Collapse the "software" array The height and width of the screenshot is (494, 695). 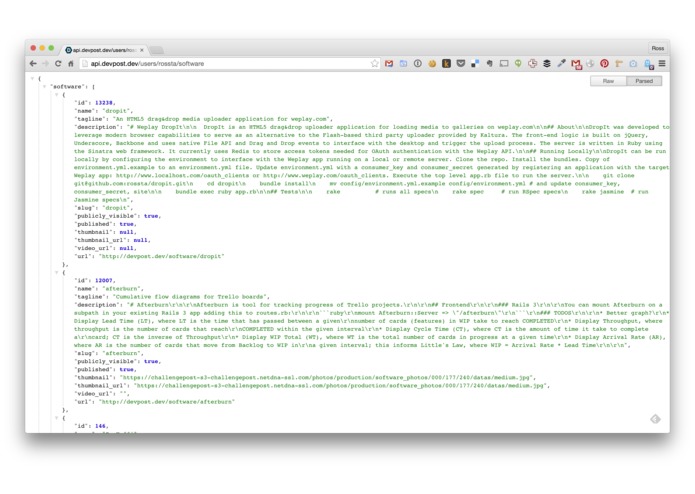(x=44, y=86)
